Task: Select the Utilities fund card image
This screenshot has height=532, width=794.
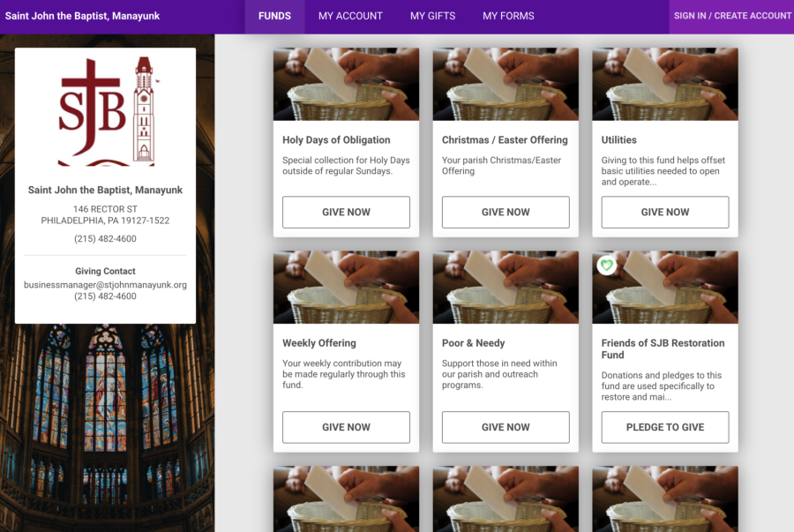Action: (664, 85)
